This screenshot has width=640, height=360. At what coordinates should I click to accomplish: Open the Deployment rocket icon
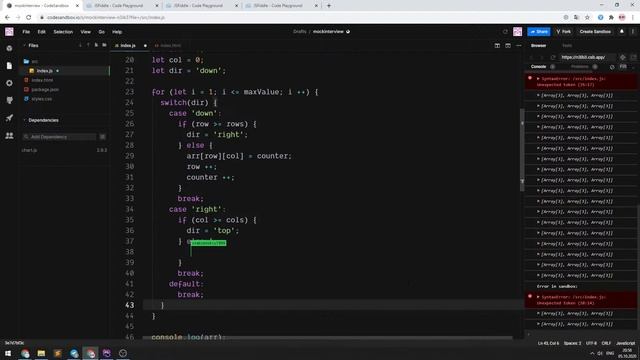(x=9, y=118)
